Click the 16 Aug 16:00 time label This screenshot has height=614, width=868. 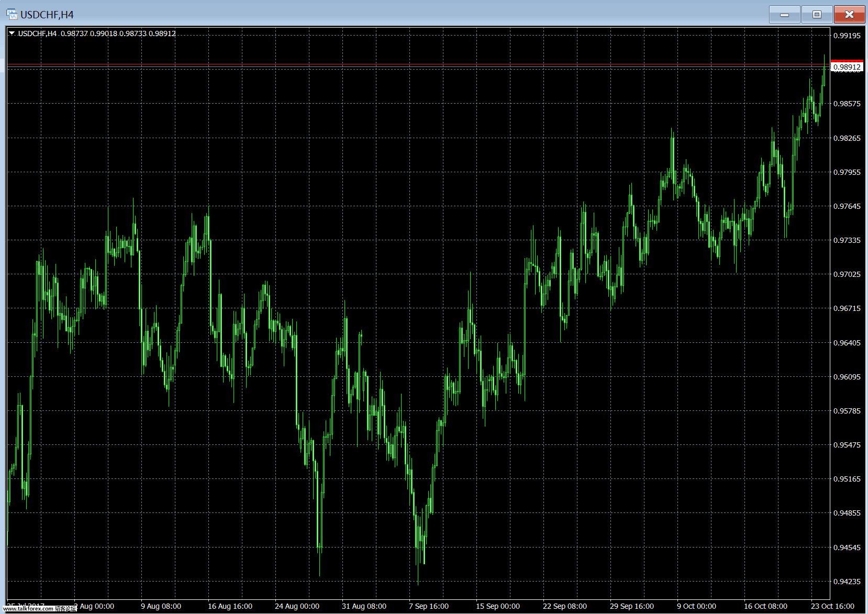230,606
